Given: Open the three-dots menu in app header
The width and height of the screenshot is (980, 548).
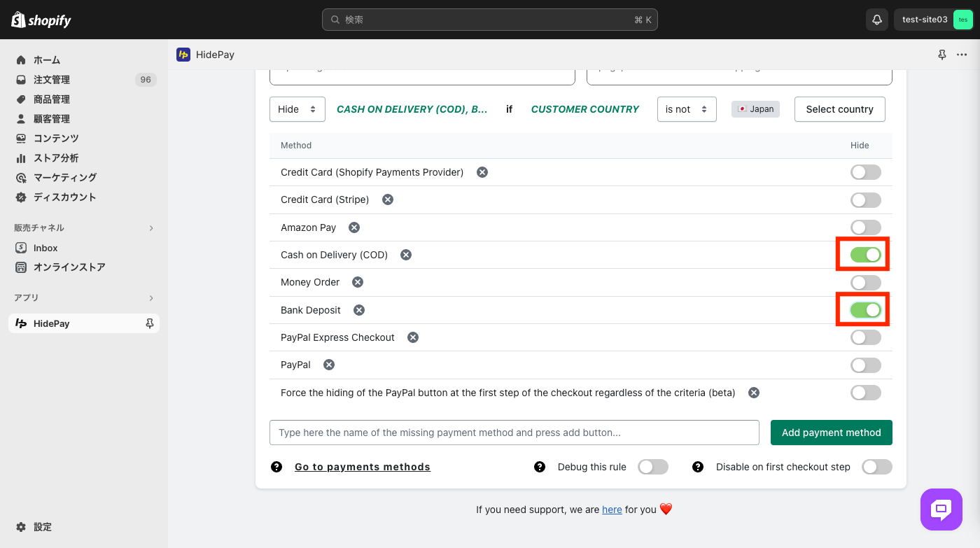Looking at the screenshot, I should 961,55.
